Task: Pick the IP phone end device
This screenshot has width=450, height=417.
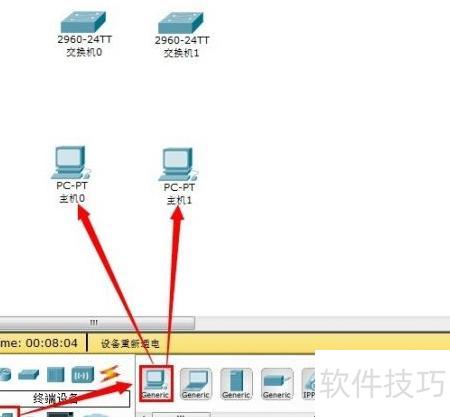Action: [x=308, y=384]
